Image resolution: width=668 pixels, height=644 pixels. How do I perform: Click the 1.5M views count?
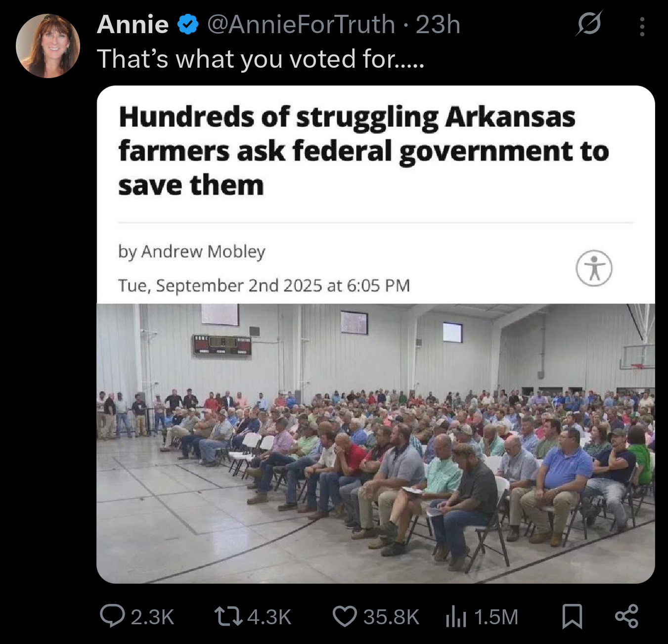tap(496, 617)
